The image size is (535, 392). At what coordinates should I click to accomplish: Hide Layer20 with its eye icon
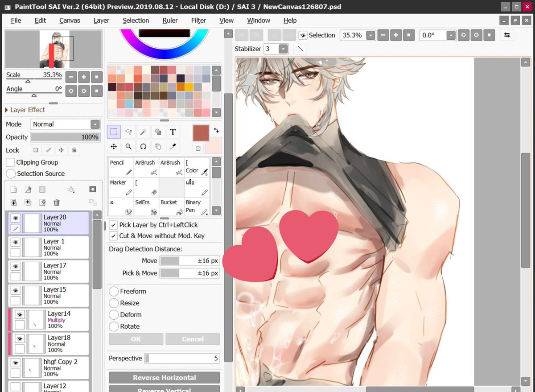click(x=16, y=218)
